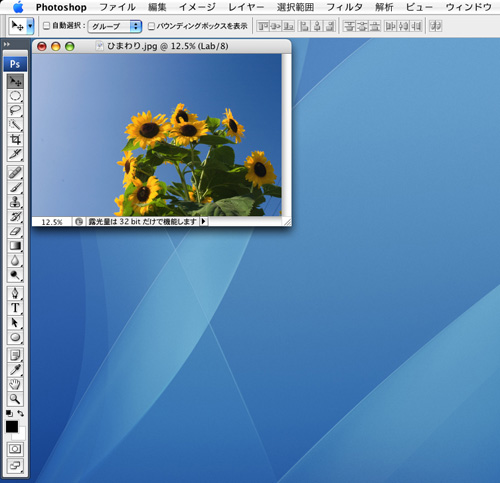Image resolution: width=500 pixels, height=483 pixels.
Task: Open the グループ dropdown in options bar
Action: click(115, 26)
